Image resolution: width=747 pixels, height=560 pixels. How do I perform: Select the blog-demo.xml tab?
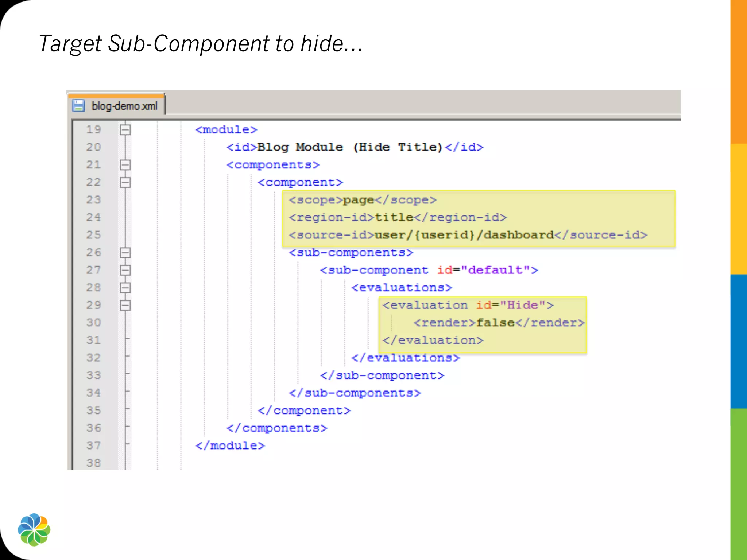(116, 105)
